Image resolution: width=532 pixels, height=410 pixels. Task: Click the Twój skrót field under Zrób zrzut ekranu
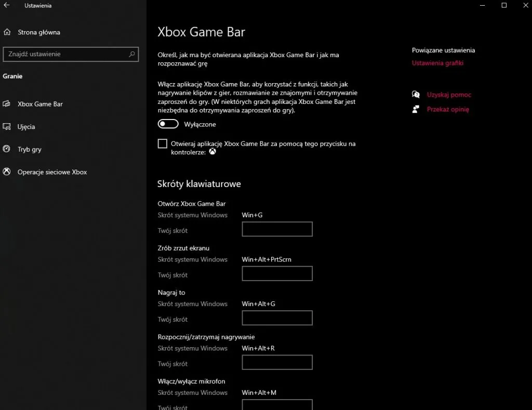pos(277,273)
